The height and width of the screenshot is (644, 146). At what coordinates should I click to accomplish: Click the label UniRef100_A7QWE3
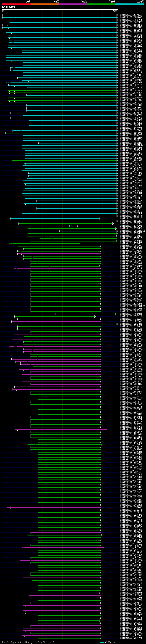[x=131, y=244]
